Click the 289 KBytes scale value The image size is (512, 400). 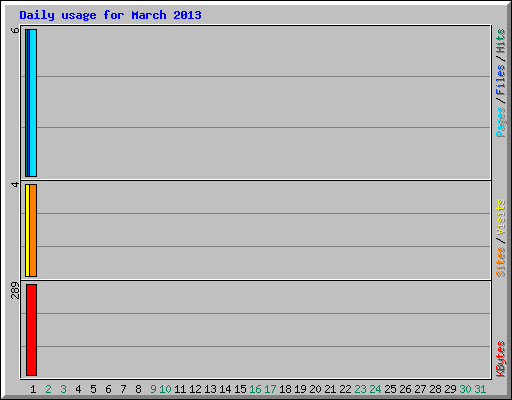coord(15,290)
